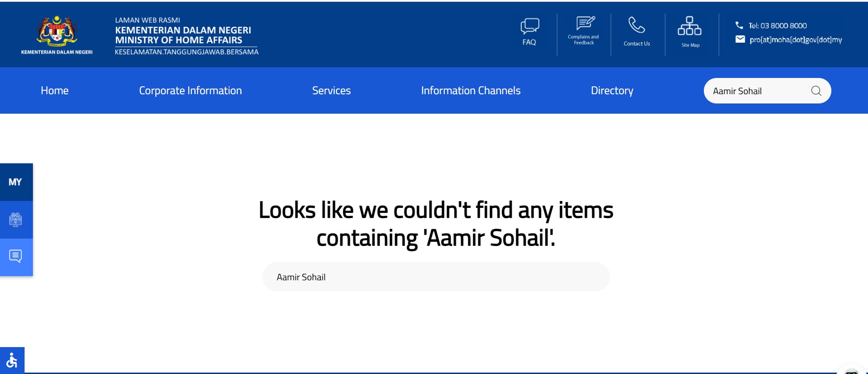Expand the Information Channels menu
868x374 pixels.
(471, 90)
